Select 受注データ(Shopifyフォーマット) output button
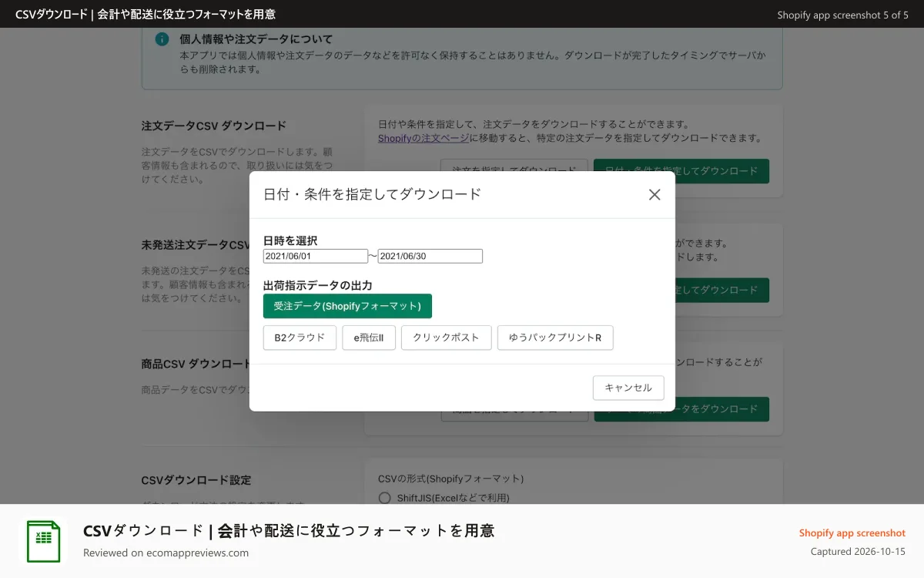The height and width of the screenshot is (578, 924). click(347, 306)
